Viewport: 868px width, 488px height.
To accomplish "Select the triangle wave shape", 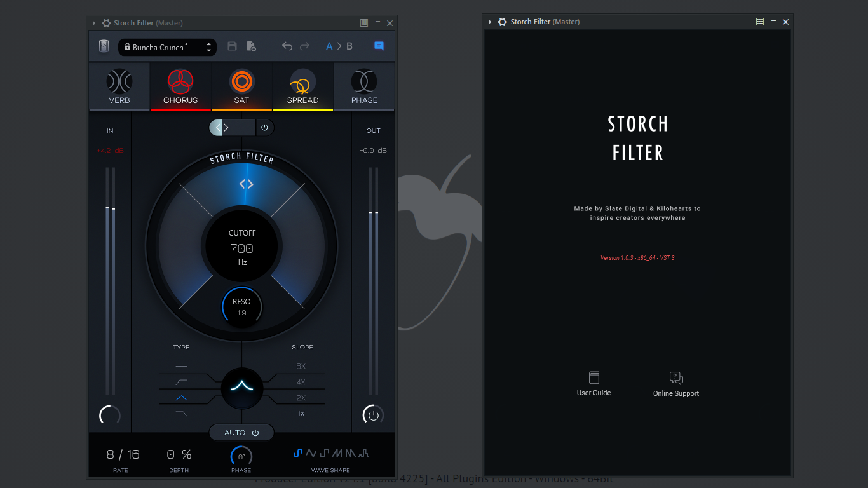I will click(x=311, y=453).
